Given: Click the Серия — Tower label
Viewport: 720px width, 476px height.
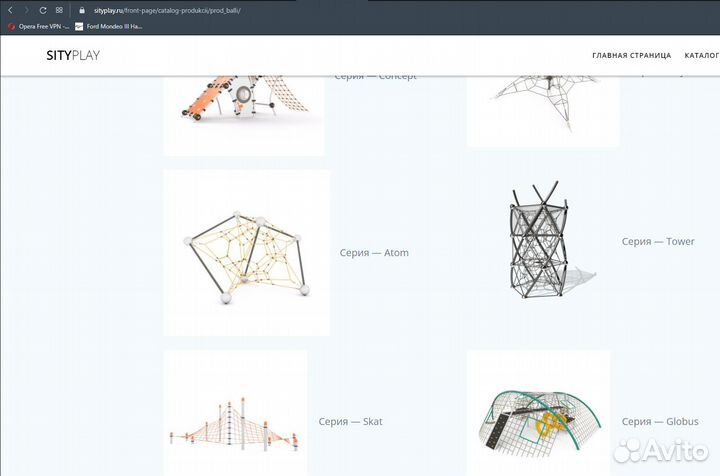Looking at the screenshot, I should coord(658,241).
